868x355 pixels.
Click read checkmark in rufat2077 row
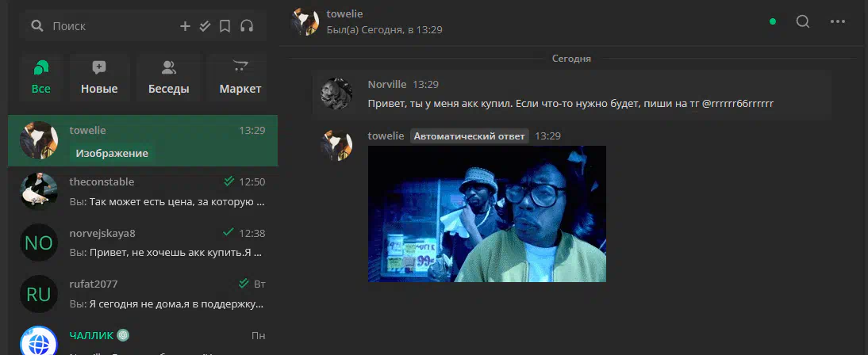point(244,284)
